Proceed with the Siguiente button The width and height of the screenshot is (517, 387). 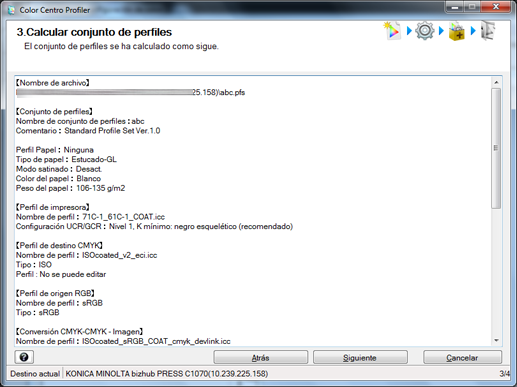(x=360, y=357)
